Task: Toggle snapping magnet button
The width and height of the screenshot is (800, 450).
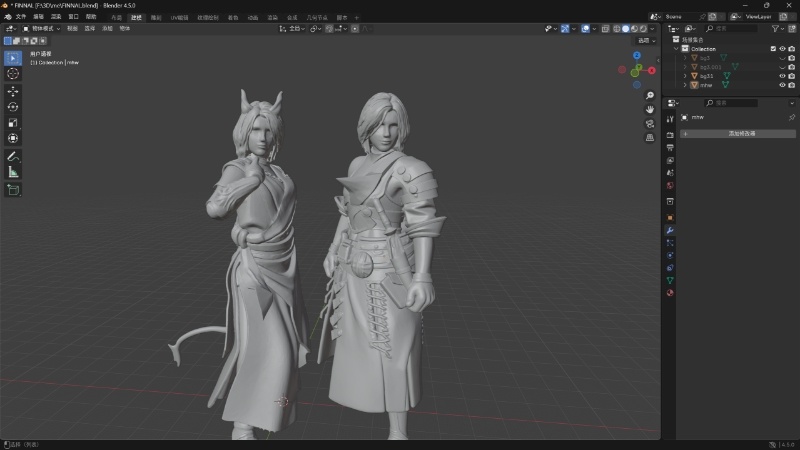Action: click(329, 29)
